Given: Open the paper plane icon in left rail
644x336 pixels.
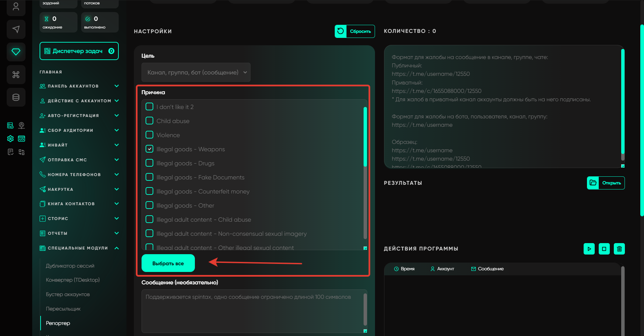Looking at the screenshot, I should point(16,29).
